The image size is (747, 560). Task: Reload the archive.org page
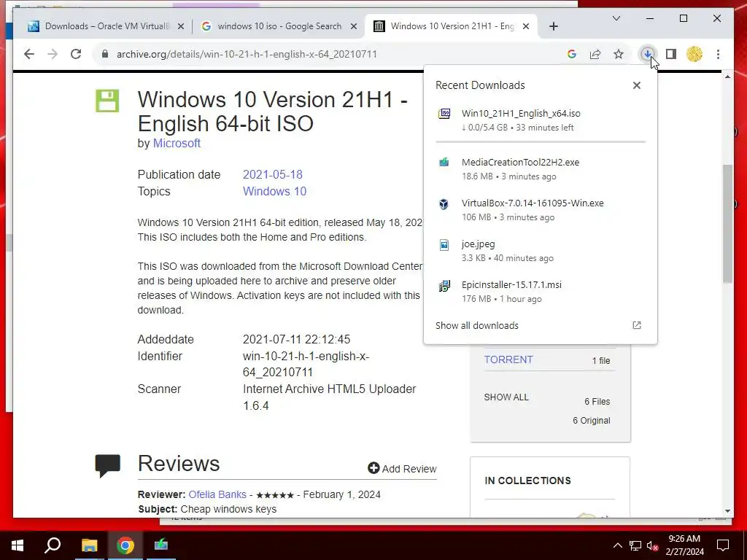click(76, 54)
